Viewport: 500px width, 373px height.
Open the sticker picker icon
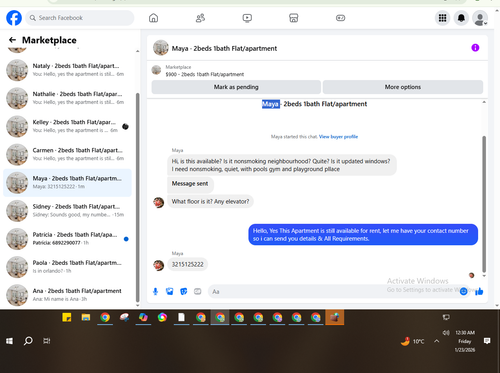click(x=184, y=292)
